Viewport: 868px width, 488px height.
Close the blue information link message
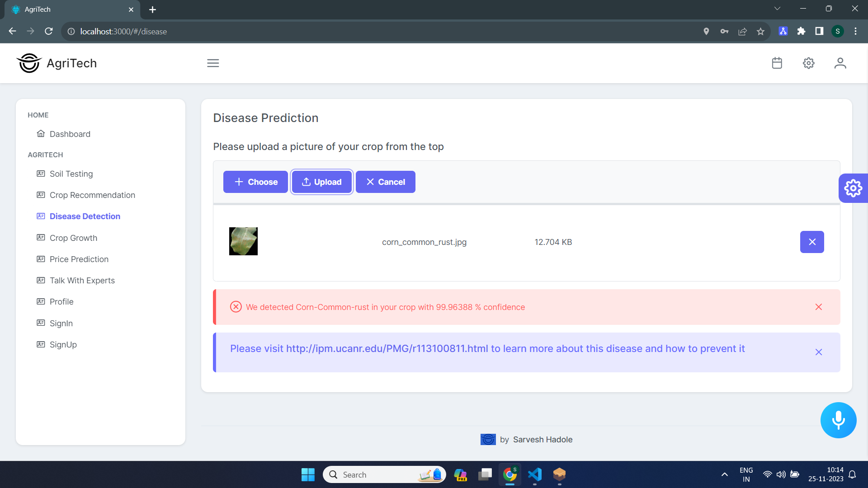(818, 352)
